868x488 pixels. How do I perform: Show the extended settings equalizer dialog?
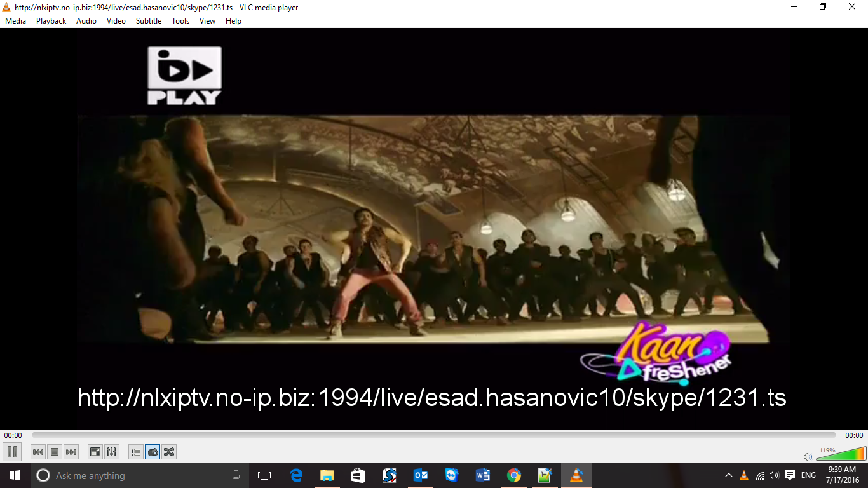112,452
